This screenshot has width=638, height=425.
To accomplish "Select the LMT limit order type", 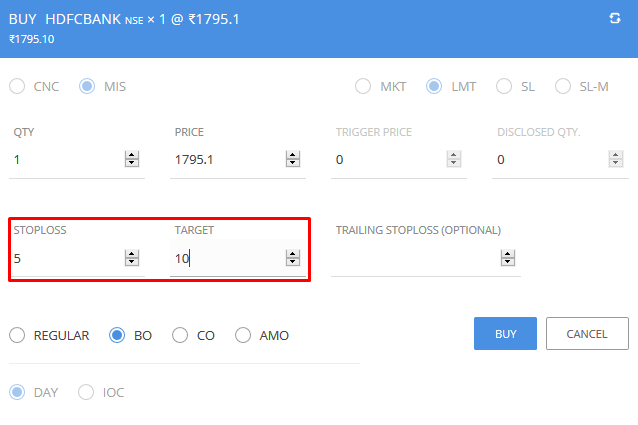I will (434, 86).
